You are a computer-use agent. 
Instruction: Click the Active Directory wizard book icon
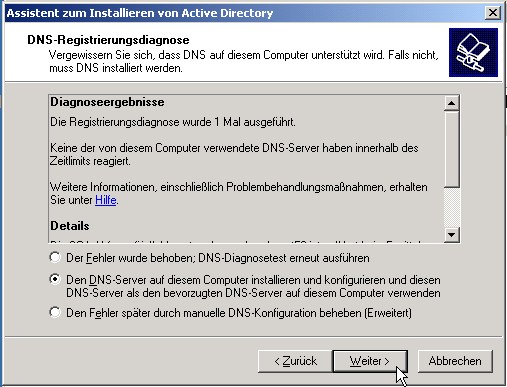(473, 52)
